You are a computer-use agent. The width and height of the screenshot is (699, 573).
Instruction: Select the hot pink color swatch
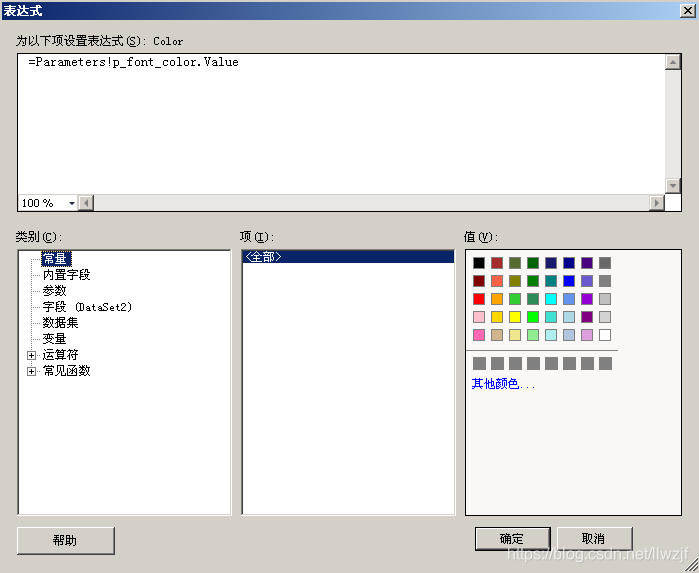click(479, 335)
